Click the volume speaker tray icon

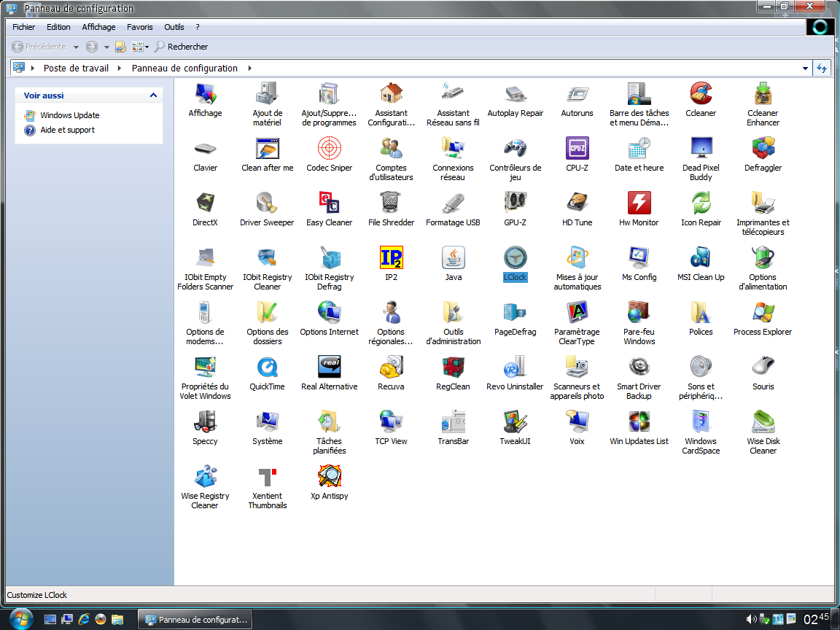751,619
